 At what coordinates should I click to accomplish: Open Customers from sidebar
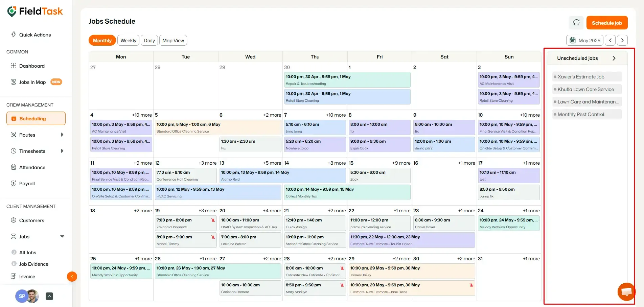32,220
